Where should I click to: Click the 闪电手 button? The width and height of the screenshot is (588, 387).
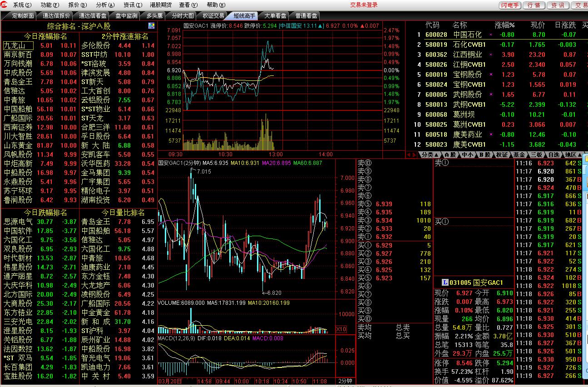click(510, 5)
